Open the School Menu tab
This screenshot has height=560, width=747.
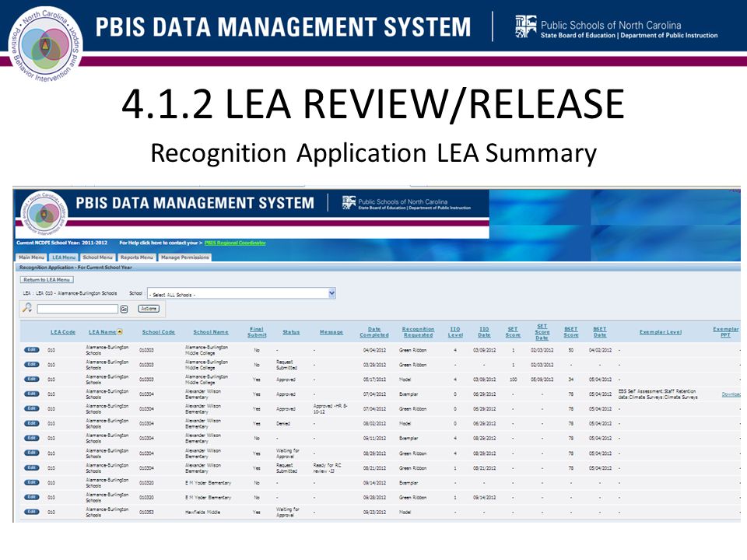(x=98, y=257)
